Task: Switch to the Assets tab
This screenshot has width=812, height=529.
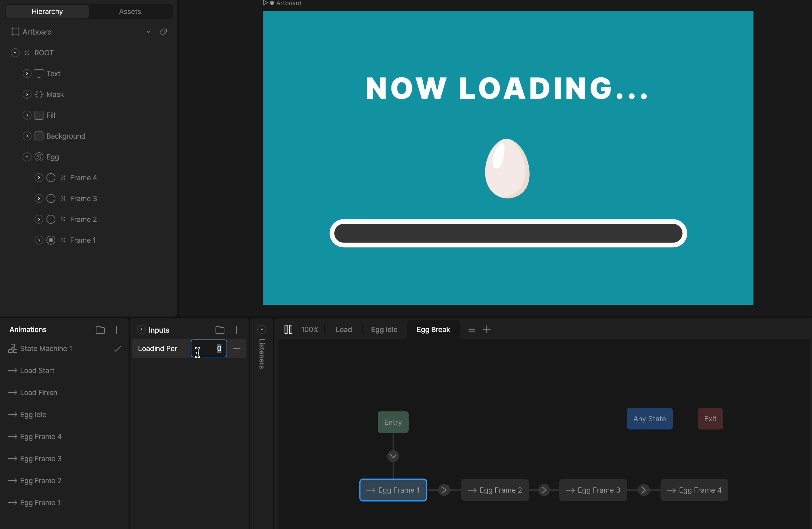Action: [x=130, y=12]
